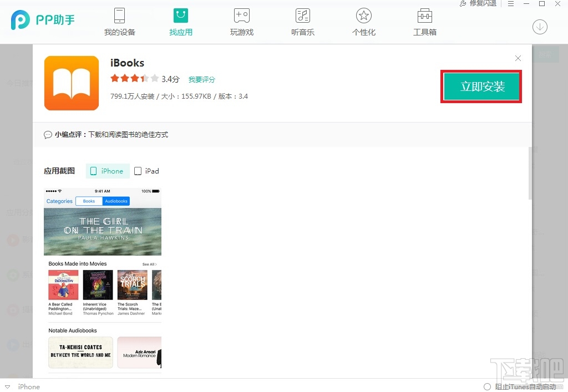The width and height of the screenshot is (568, 392).
Task: Expand the iPhone device selector at bottom
Action: click(22, 386)
